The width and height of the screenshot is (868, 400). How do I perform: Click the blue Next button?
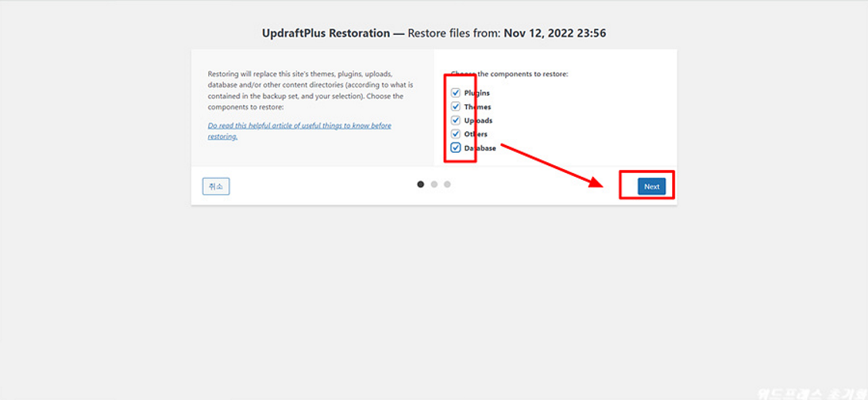pos(651,187)
